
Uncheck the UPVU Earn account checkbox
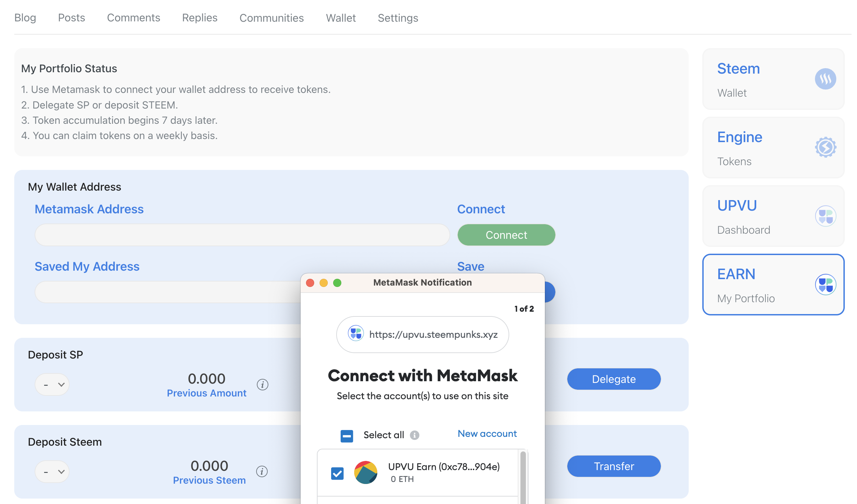pyautogui.click(x=337, y=473)
